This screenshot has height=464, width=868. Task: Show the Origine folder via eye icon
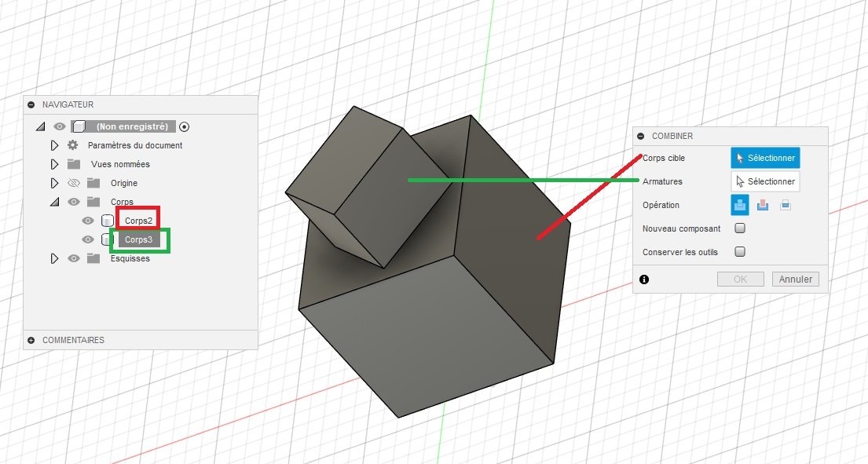coord(74,183)
